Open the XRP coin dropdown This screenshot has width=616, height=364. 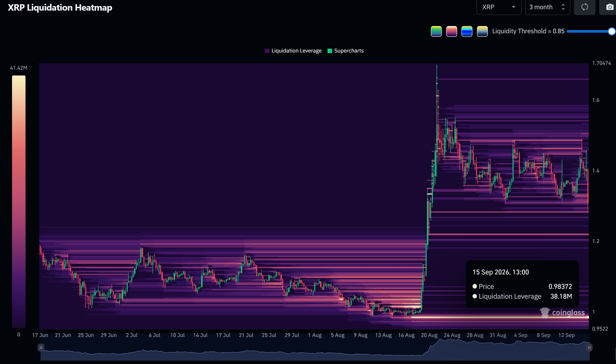pos(499,7)
